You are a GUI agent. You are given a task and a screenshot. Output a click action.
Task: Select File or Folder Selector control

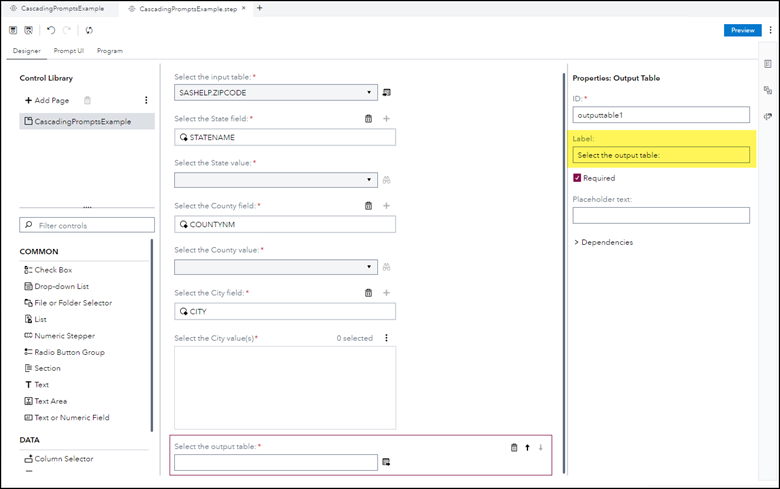[x=68, y=302]
